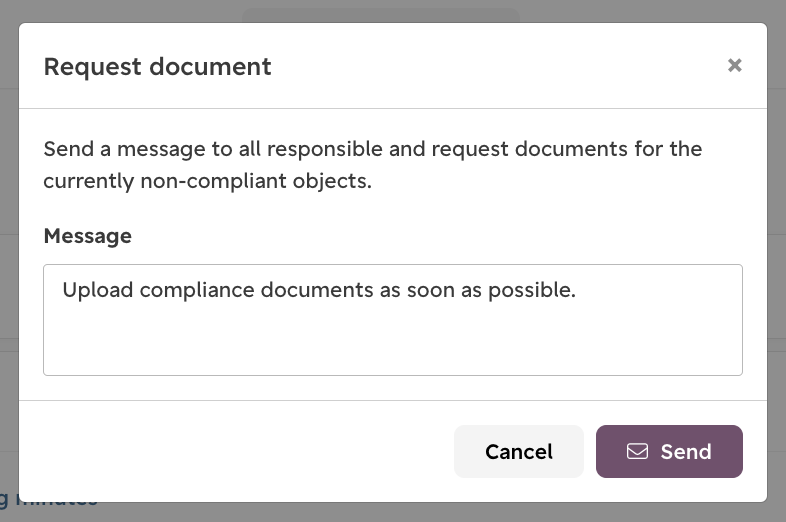Click the Message field label
The height and width of the screenshot is (522, 786).
pos(88,236)
